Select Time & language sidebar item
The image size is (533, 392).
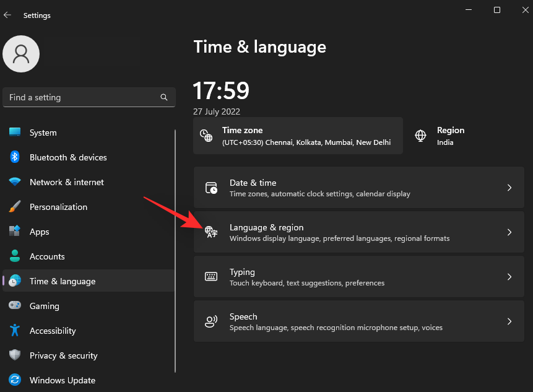click(89, 281)
